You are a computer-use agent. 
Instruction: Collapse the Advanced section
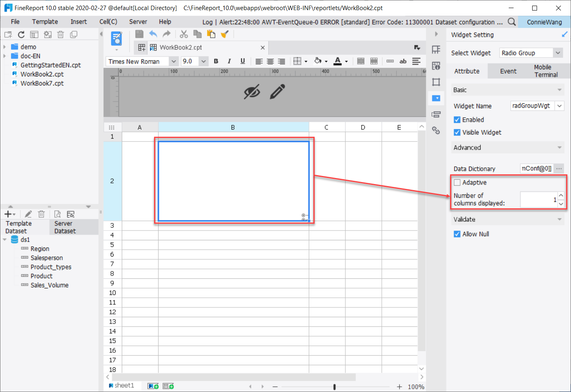pos(560,147)
